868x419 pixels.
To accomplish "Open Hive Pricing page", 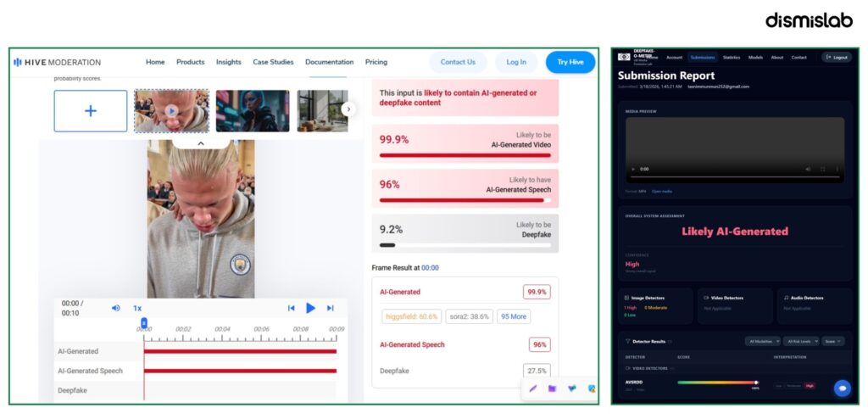I will coord(376,62).
